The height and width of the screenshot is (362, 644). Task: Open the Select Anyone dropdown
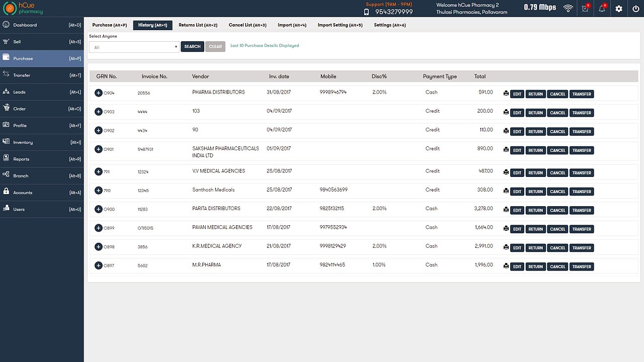134,47
